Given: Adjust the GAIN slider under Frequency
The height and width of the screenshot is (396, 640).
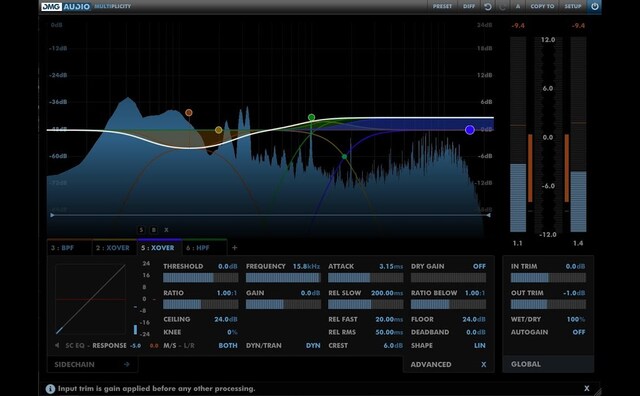Looking at the screenshot, I should [x=283, y=304].
